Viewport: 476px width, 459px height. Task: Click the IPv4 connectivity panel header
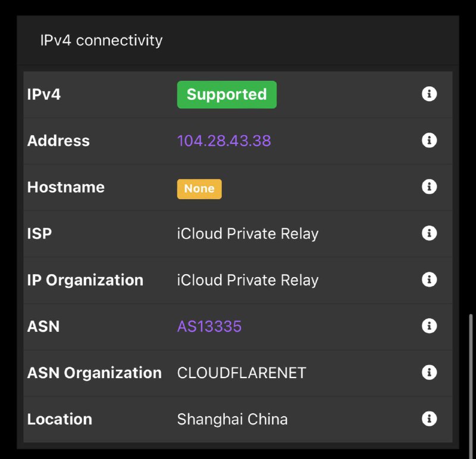pyautogui.click(x=101, y=40)
